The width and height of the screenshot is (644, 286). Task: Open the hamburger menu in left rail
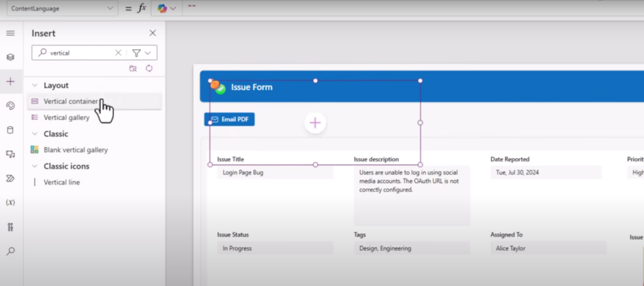pos(10,33)
